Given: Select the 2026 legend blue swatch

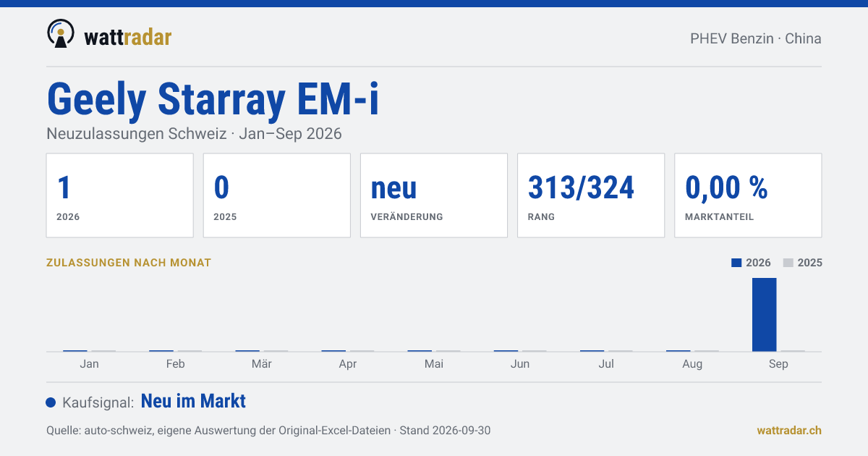Looking at the screenshot, I should (x=736, y=263).
